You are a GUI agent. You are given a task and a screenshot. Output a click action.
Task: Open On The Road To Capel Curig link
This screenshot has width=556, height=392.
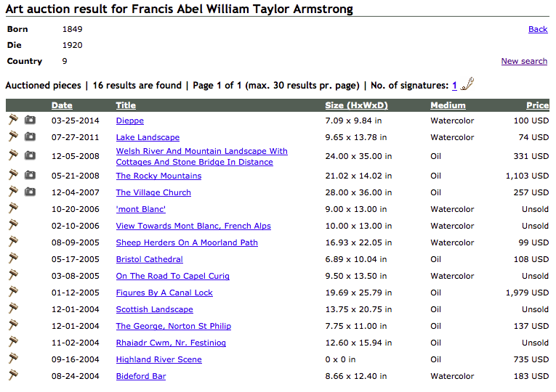173,276
